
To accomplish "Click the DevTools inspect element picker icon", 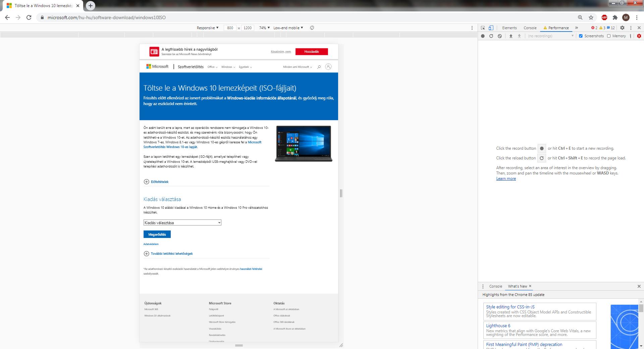I will point(483,28).
